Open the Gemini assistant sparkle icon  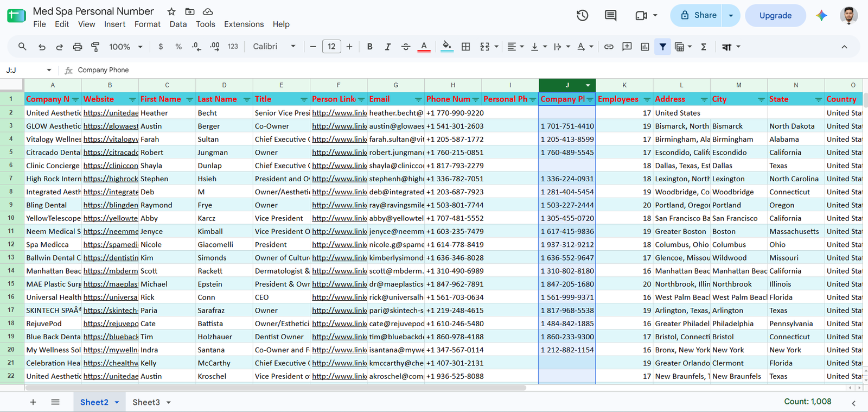821,16
